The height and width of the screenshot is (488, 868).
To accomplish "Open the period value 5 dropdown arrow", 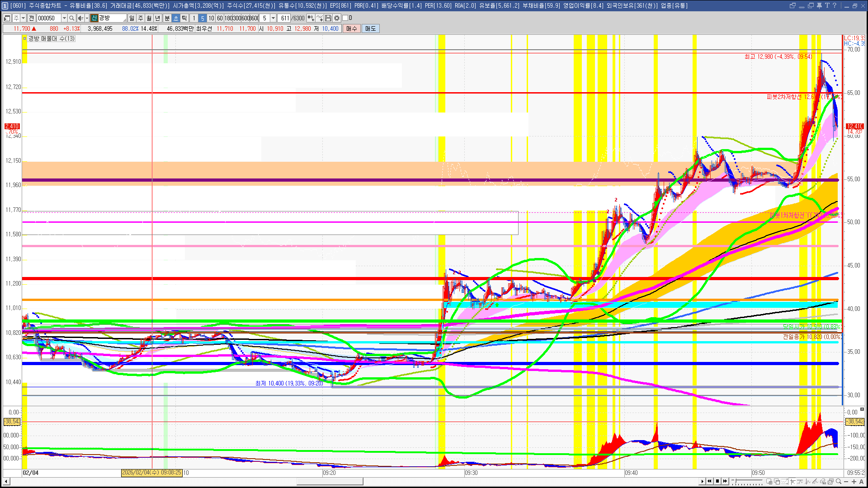I will click(x=273, y=18).
